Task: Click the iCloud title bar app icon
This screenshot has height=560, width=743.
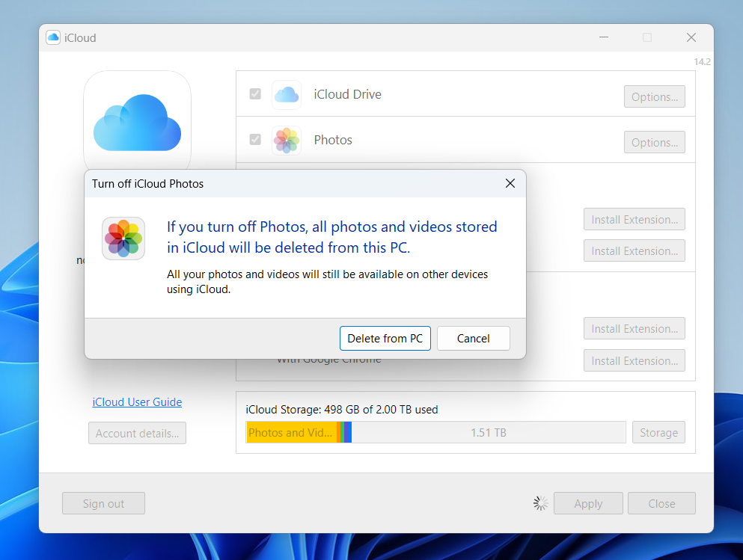Action: tap(53, 37)
